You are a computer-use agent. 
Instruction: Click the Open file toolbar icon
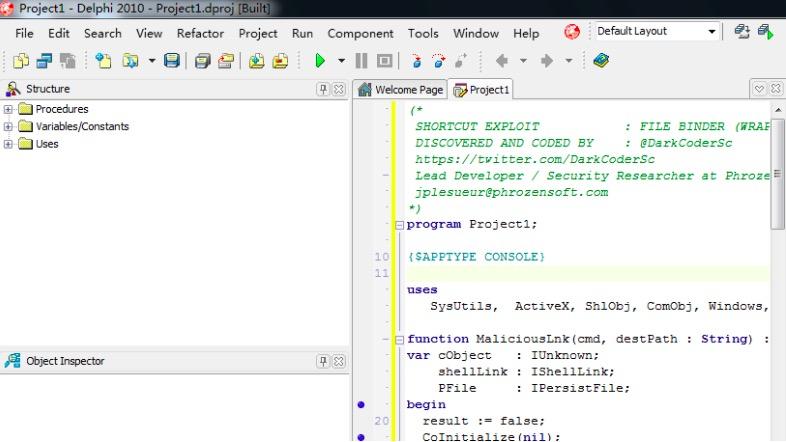point(130,61)
